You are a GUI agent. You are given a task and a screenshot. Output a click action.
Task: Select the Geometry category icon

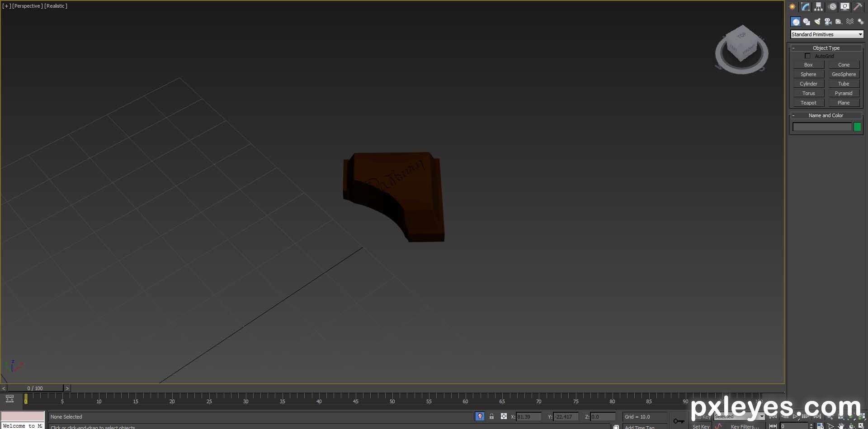(796, 22)
